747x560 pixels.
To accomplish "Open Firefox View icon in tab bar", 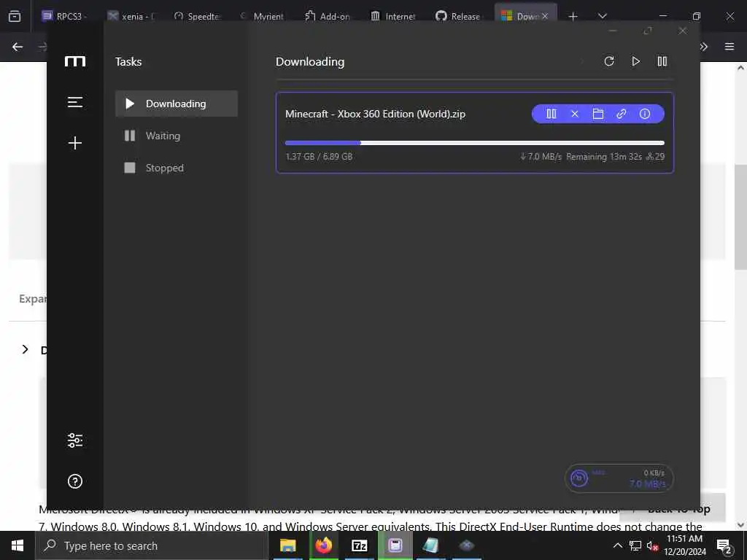I will coord(15,16).
